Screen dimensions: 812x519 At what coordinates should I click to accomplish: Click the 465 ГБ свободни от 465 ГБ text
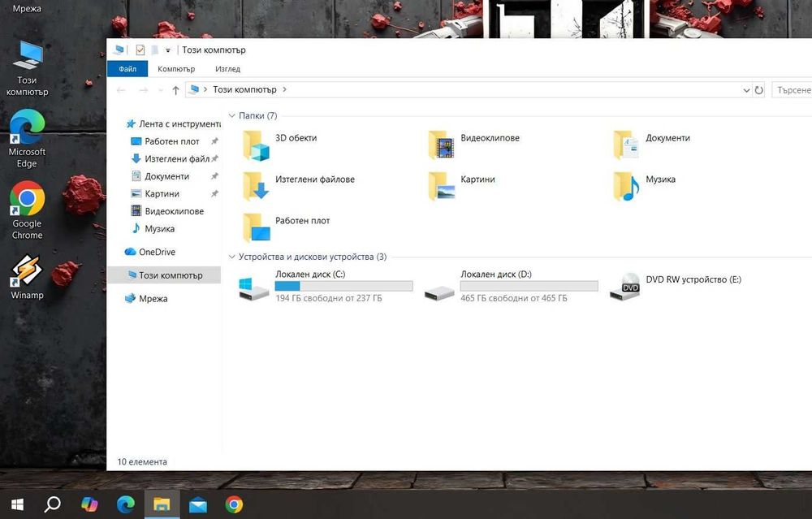(513, 298)
